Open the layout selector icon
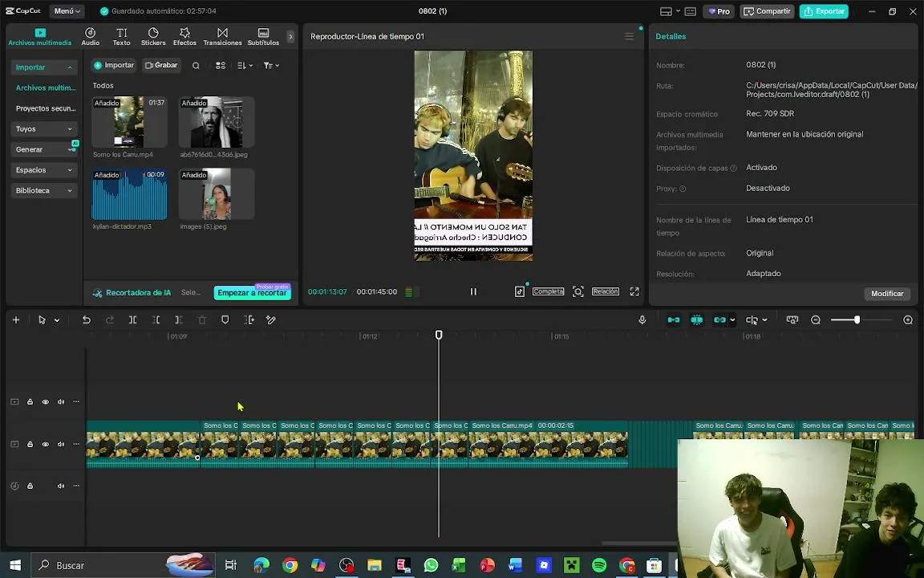Screen dimensions: 924x578 [x=666, y=11]
